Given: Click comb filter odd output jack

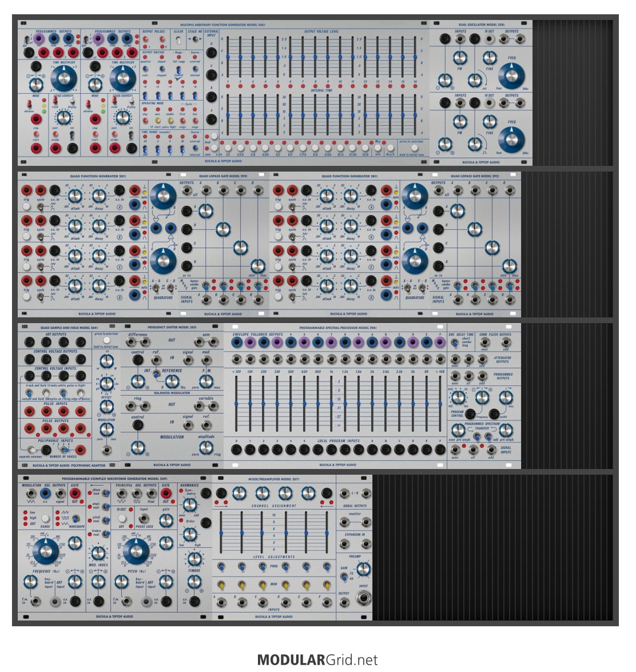Looking at the screenshot, I should [506, 342].
